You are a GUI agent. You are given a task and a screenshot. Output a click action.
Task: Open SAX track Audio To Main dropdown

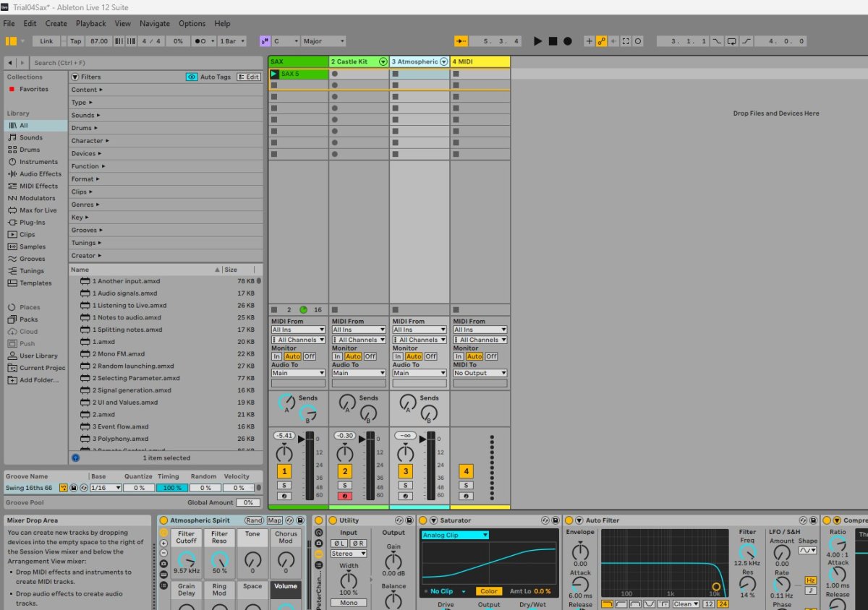click(298, 373)
